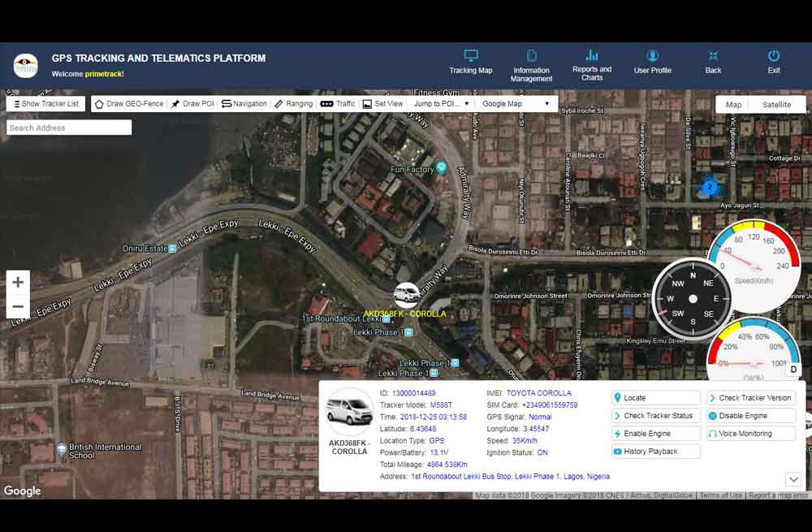812x532 pixels.
Task: Click the Fitness Gym map label
Action: click(x=437, y=93)
